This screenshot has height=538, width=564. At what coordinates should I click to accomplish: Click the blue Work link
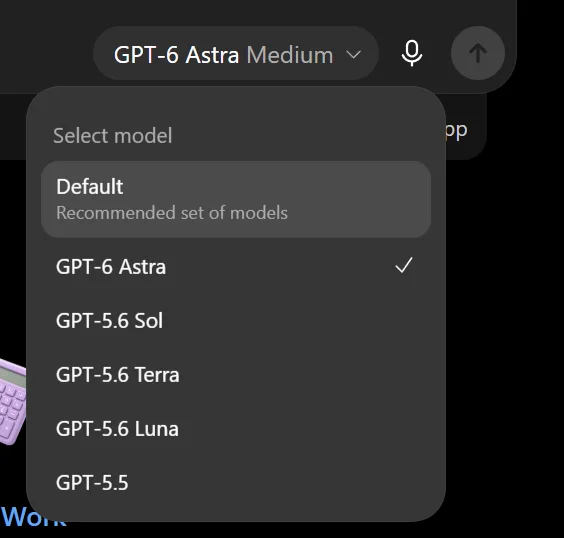(x=33, y=518)
